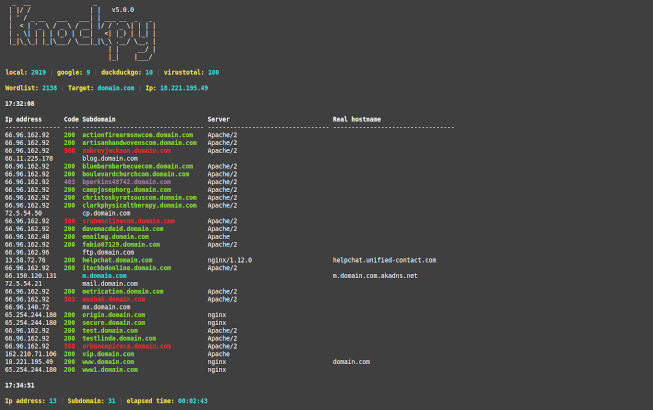Click the start timestamp '17:32:08'
This screenshot has height=410, width=653.
(x=20, y=104)
